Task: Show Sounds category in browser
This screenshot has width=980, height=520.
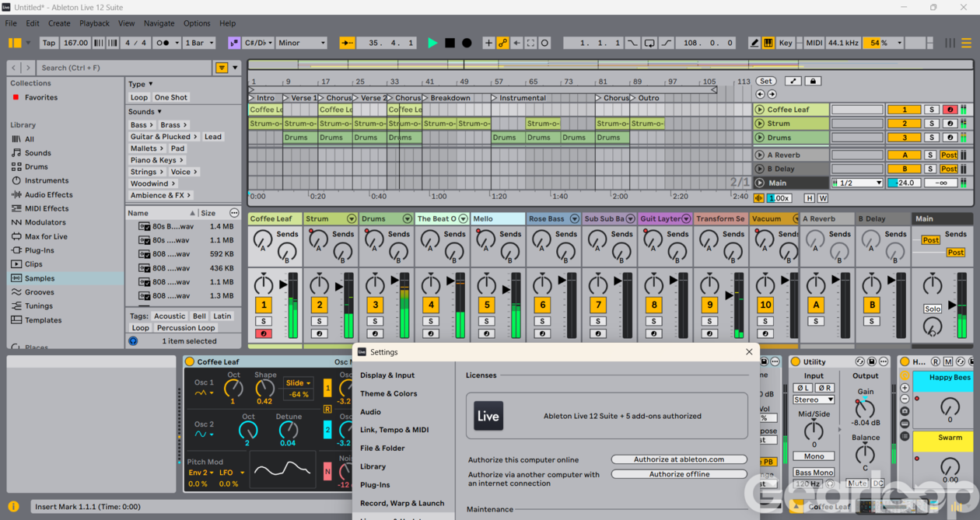Action: [x=37, y=153]
